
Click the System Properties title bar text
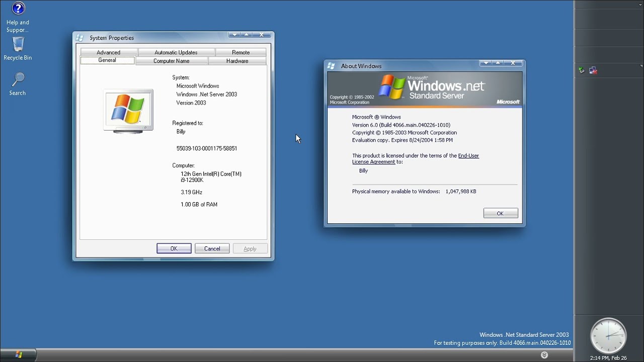(x=112, y=38)
